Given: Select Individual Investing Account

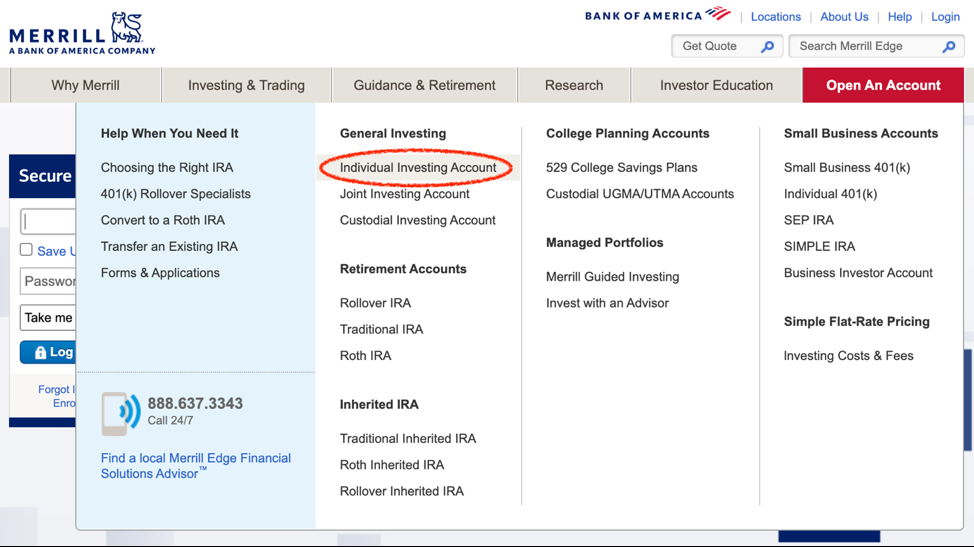Looking at the screenshot, I should pyautogui.click(x=418, y=168).
